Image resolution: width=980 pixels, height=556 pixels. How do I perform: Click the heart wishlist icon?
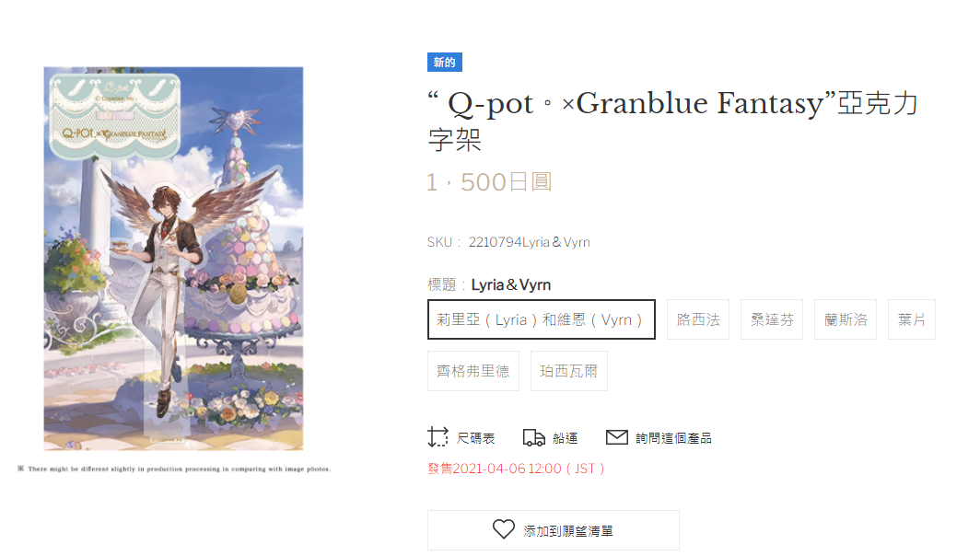[x=503, y=529]
